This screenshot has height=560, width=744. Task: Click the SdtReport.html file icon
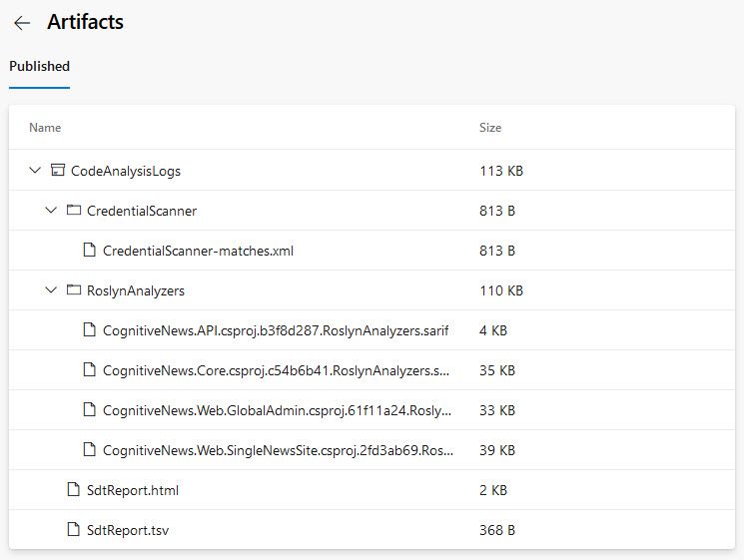(x=73, y=490)
